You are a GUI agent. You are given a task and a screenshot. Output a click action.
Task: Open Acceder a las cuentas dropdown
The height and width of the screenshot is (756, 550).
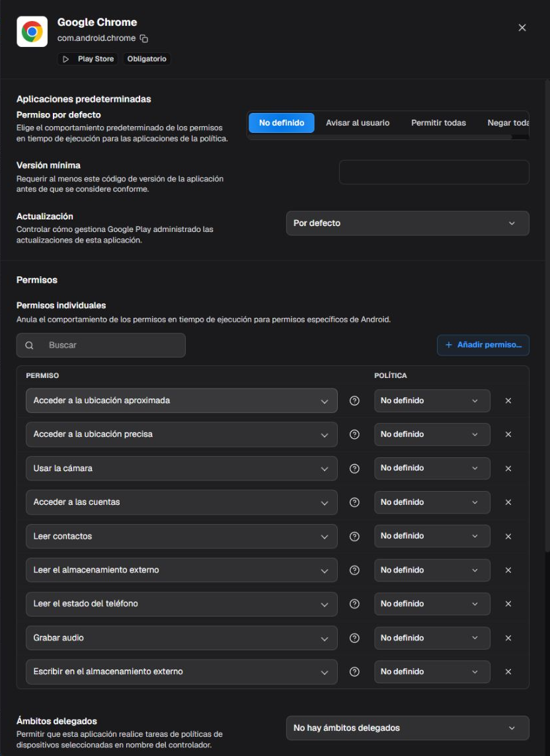coord(181,502)
